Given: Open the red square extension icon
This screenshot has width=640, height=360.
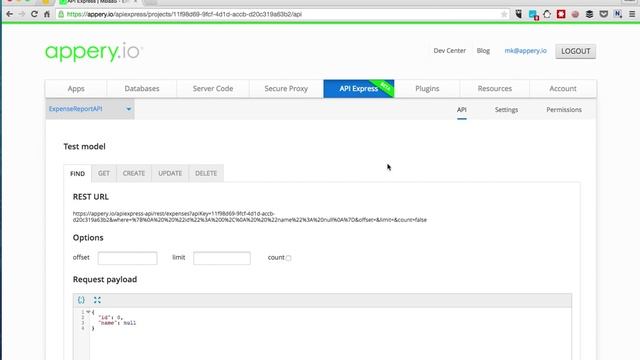Looking at the screenshot, I should point(561,14).
